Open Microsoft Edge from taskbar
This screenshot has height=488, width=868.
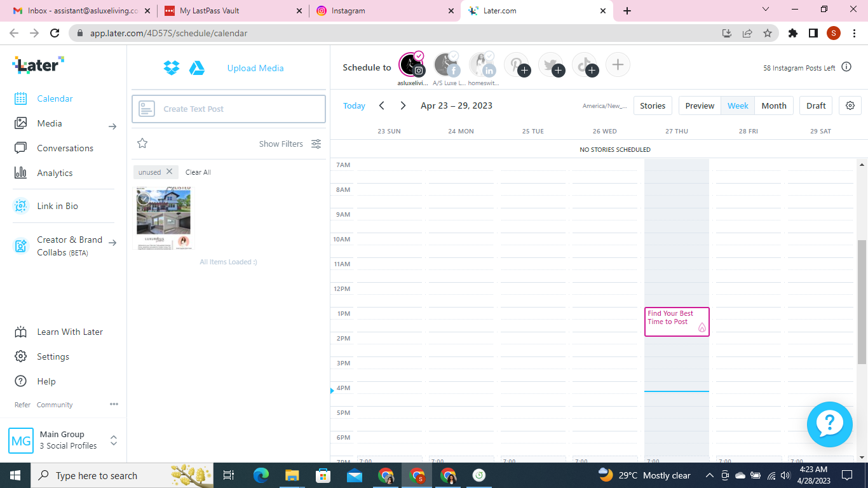[261, 475]
